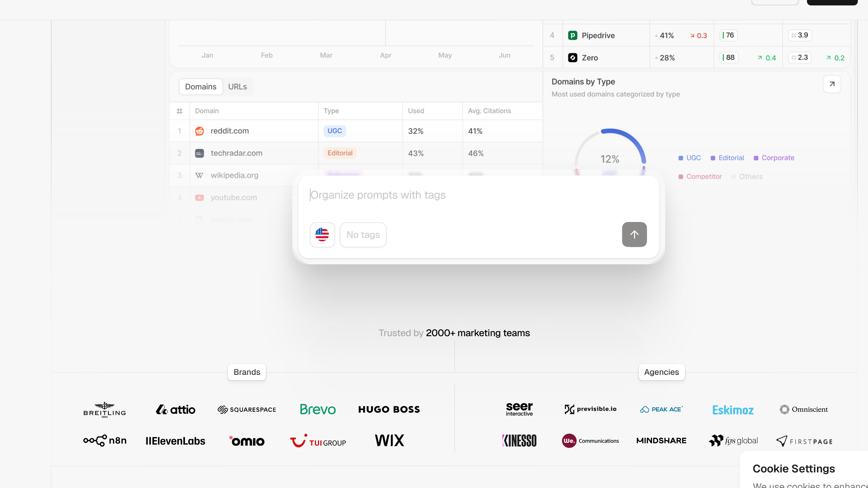Click the We. Communications logo
Viewport: 868px width, 488px height.
coord(590,441)
